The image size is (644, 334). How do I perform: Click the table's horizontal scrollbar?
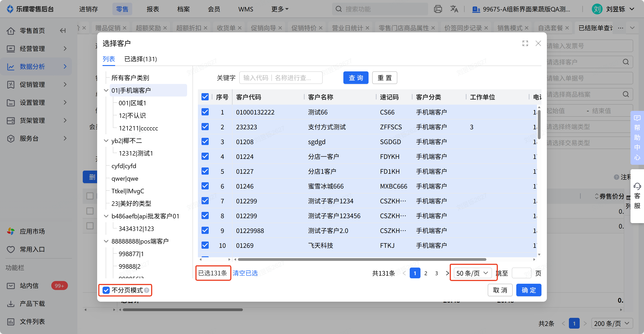tap(362, 260)
